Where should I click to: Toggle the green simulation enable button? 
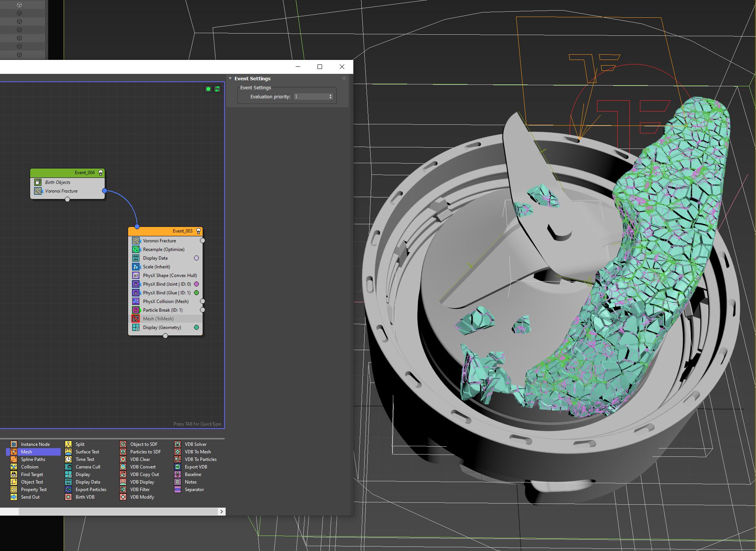[208, 89]
